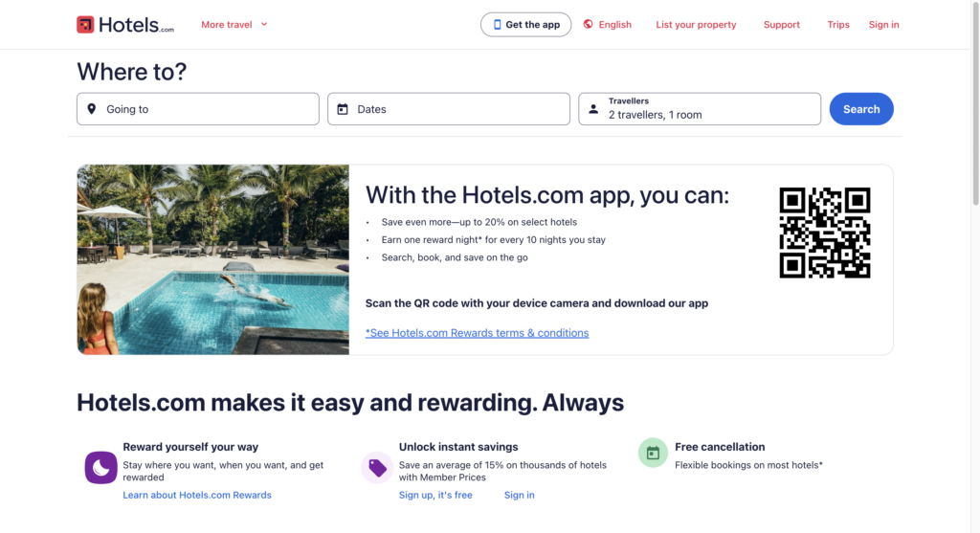Screen dimensions: 980x533
Task: Click the blue Search button
Action: (861, 109)
